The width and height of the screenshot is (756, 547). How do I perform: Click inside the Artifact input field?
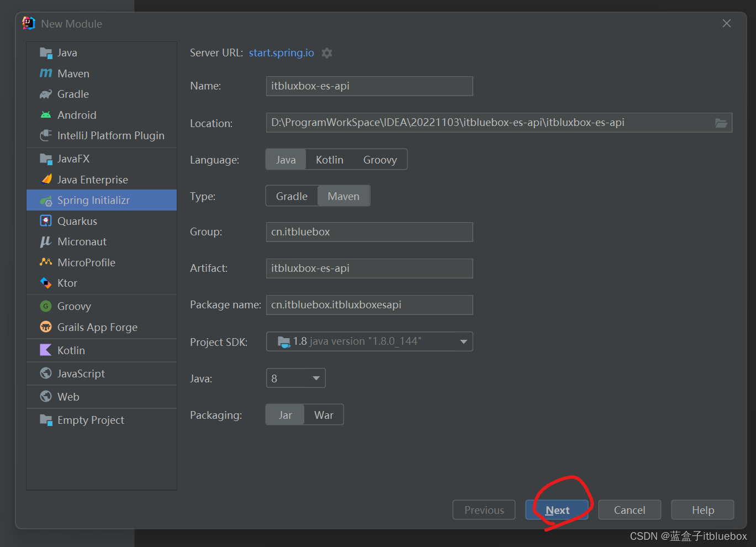(369, 268)
